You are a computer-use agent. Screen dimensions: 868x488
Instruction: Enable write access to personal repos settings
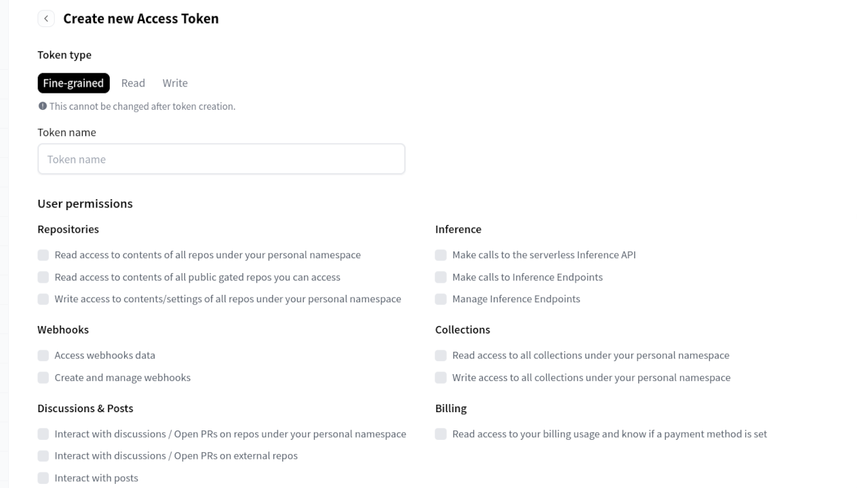point(43,299)
